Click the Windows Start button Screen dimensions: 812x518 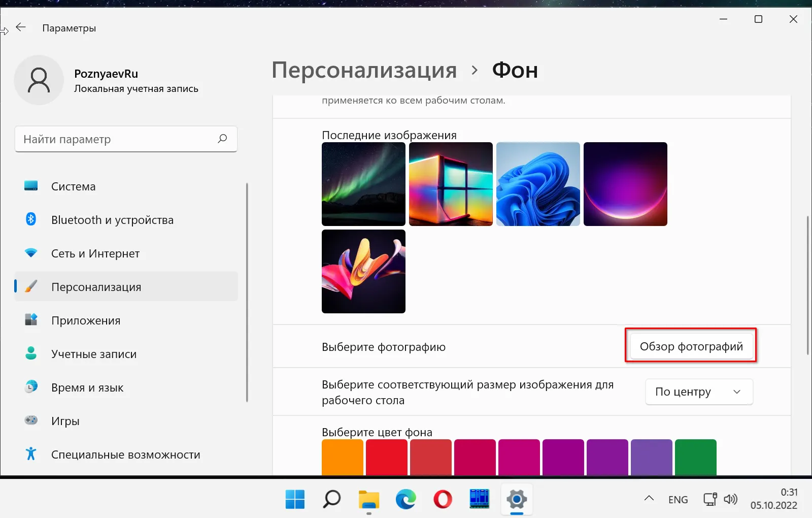pos(295,499)
